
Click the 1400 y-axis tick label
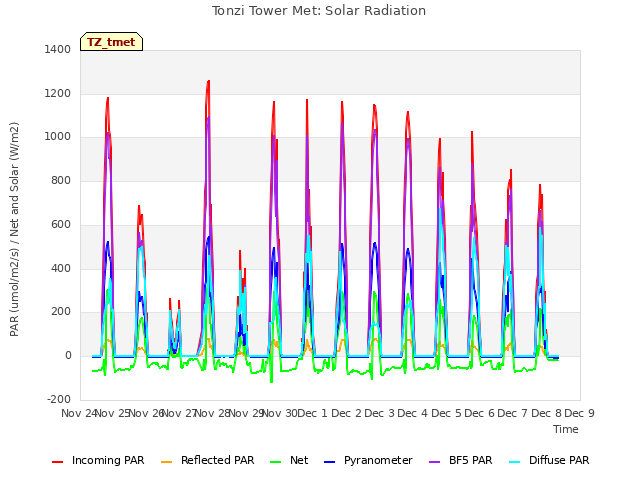click(58, 49)
